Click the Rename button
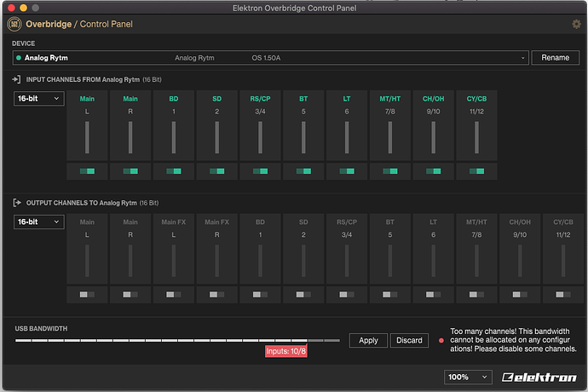Viewport: 588px width, 392px height. [x=556, y=58]
